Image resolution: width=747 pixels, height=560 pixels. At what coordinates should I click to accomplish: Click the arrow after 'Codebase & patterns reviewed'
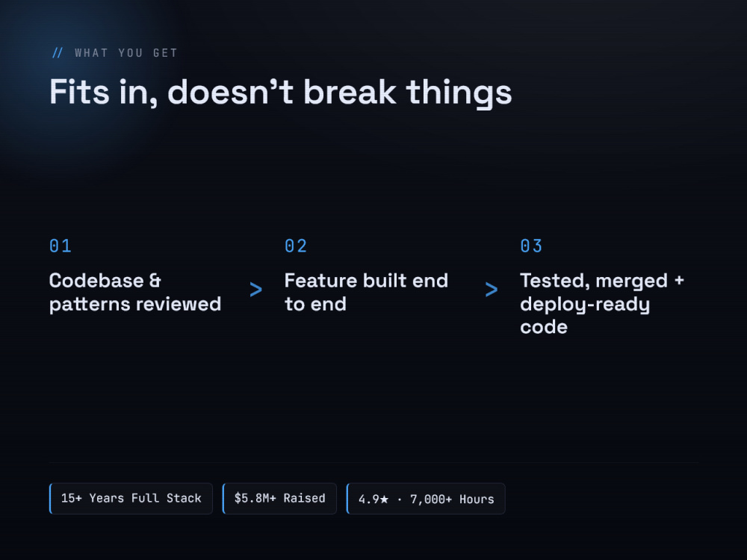point(255,290)
